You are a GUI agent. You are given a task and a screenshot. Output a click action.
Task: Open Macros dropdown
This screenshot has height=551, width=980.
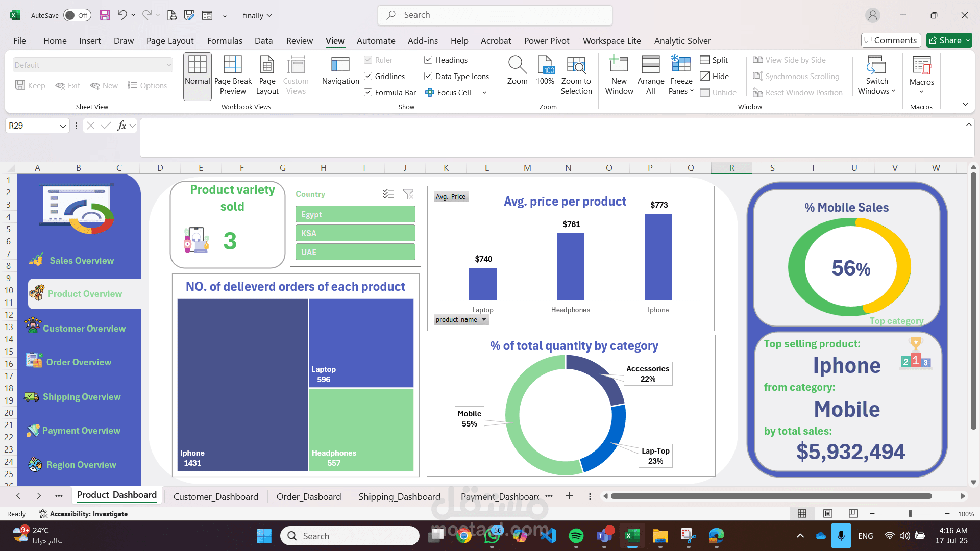(921, 76)
